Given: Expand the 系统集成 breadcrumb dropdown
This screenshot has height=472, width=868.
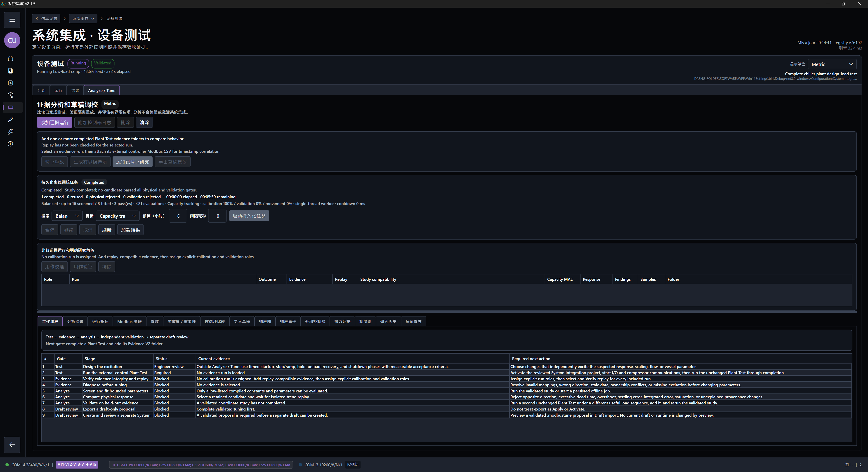Looking at the screenshot, I should pos(83,19).
